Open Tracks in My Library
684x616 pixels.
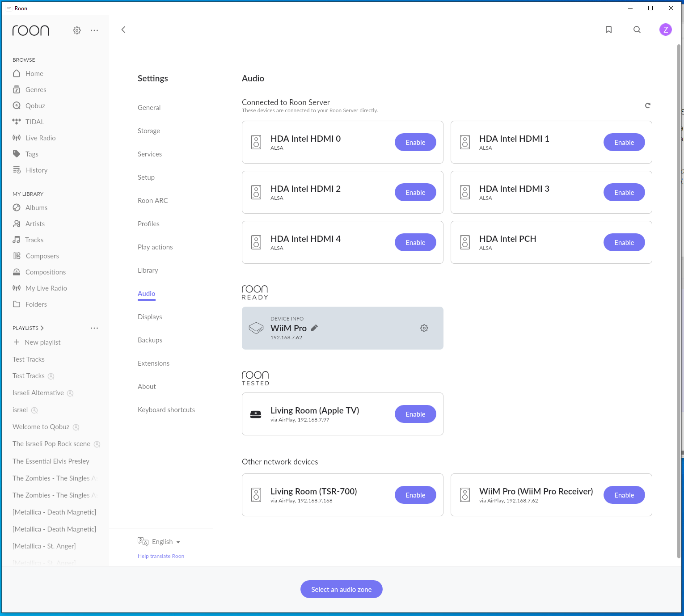pos(28,240)
